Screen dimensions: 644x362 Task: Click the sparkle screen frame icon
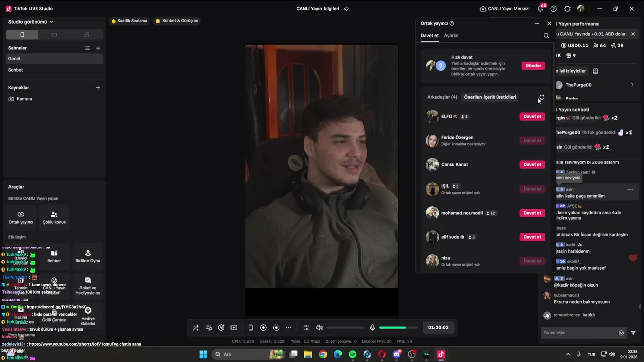coord(234,327)
